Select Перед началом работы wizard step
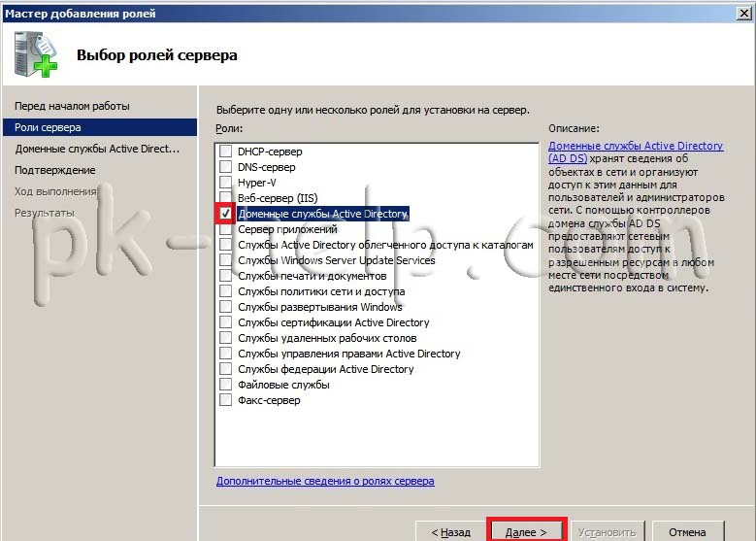Image resolution: width=756 pixels, height=541 pixels. coord(72,106)
